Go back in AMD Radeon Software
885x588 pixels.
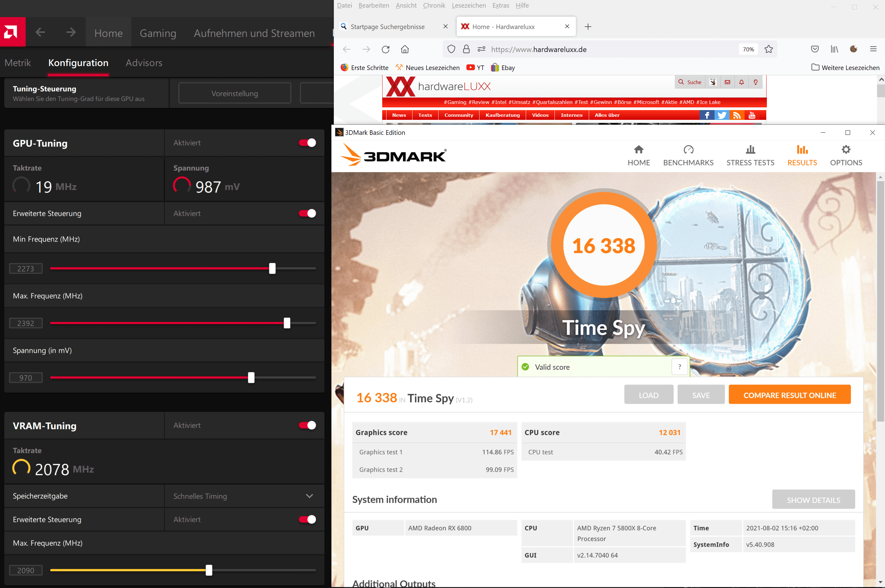(x=40, y=33)
